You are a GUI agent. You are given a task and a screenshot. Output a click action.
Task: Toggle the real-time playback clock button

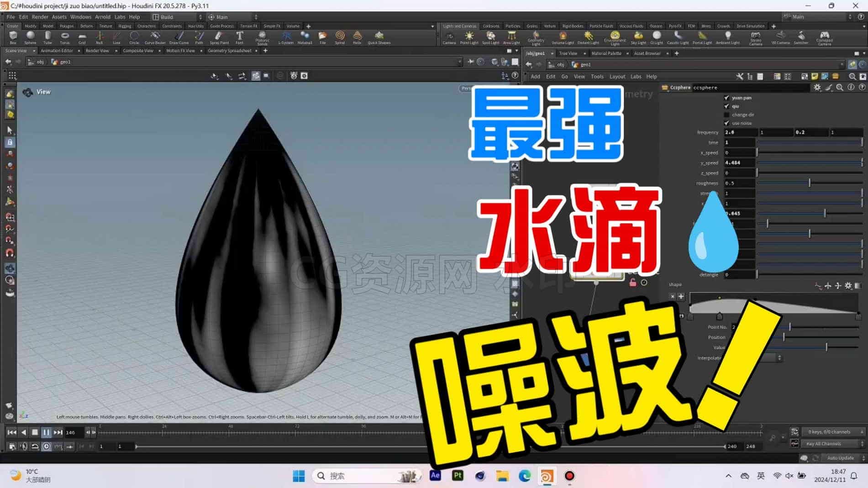[46, 446]
